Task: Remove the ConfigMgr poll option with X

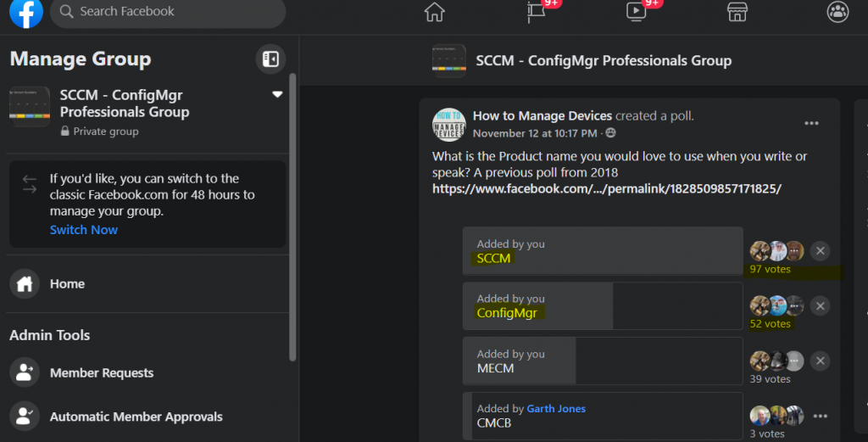Action: click(820, 305)
